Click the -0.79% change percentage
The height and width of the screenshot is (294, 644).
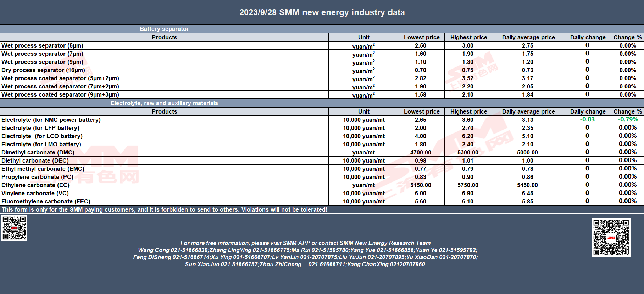[x=628, y=119]
